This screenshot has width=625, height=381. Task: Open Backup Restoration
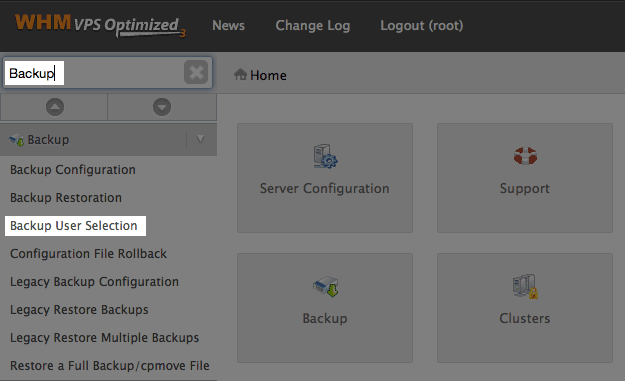click(66, 198)
